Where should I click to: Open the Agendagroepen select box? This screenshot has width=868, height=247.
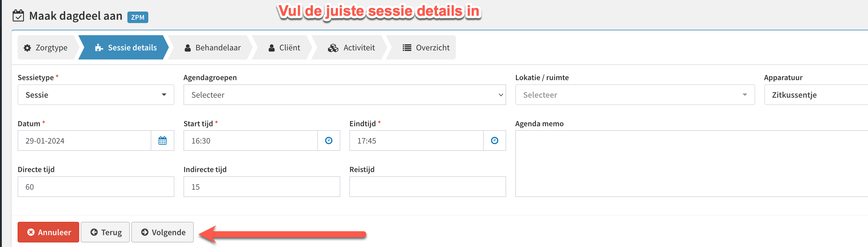tap(344, 95)
